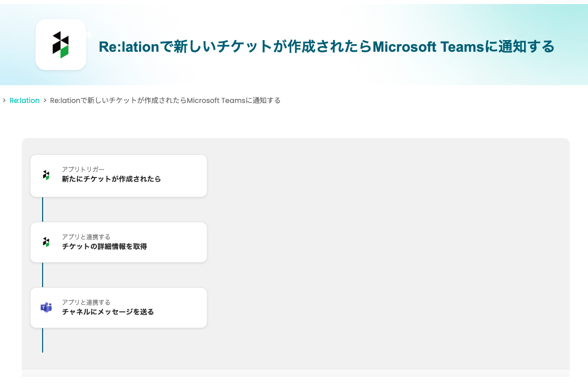Click the light strip at the flow panel bottom
Screen dimensions: 588x383
pos(295,373)
